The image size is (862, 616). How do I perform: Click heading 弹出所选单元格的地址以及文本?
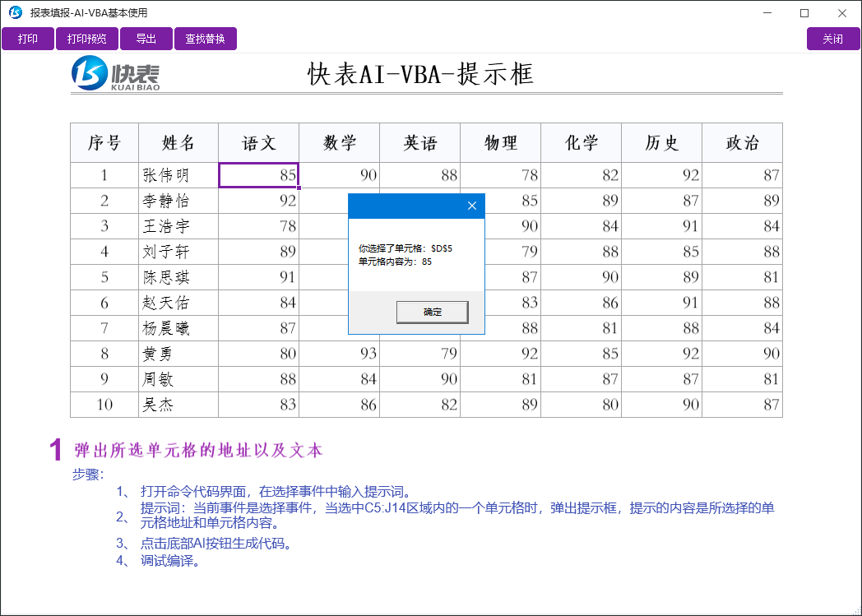click(x=198, y=451)
